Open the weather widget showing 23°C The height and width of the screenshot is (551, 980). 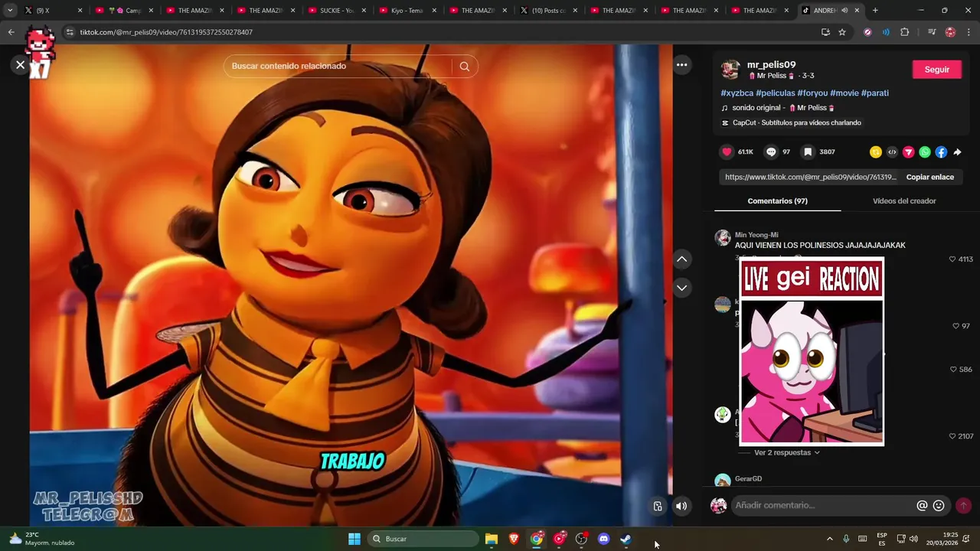pyautogui.click(x=42, y=539)
